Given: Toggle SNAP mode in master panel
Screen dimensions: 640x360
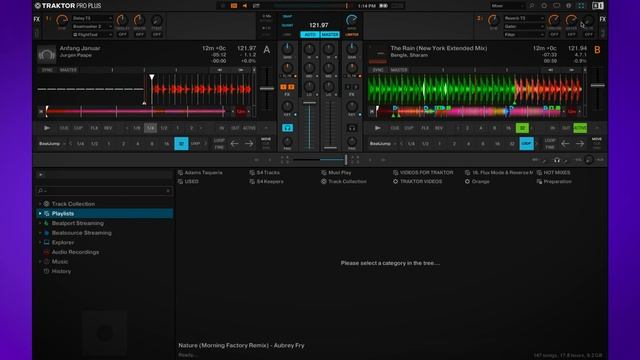Looking at the screenshot, I should tap(287, 17).
